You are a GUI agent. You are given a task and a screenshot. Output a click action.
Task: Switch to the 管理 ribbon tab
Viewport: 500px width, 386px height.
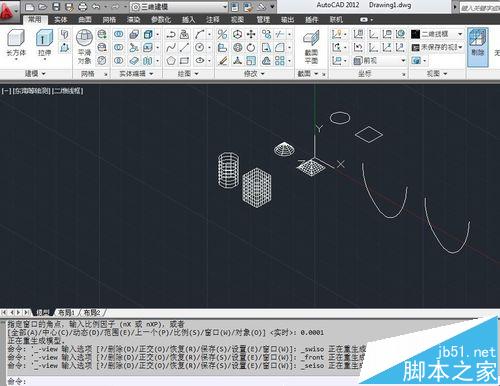(x=263, y=20)
